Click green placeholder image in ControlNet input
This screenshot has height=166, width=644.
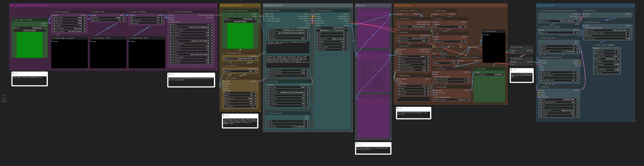click(29, 45)
